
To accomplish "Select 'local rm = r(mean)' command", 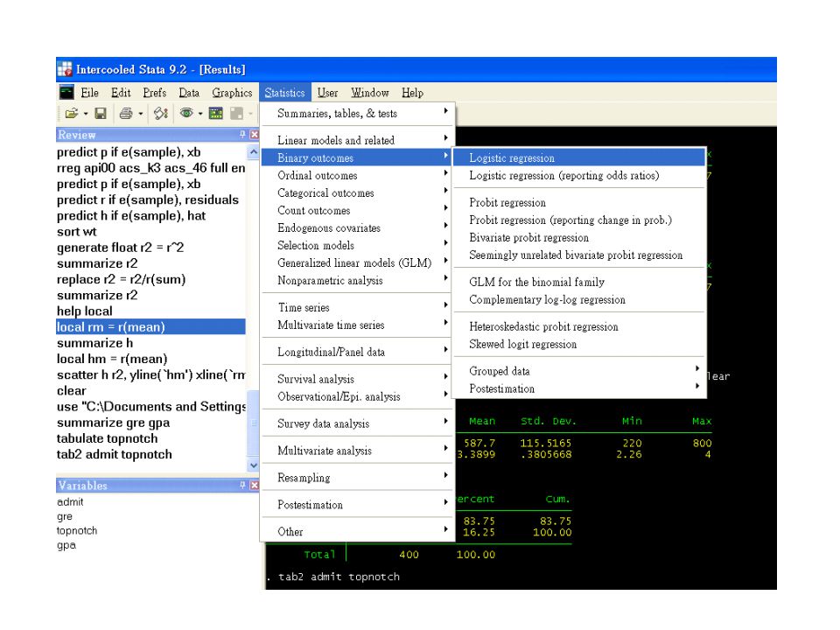I will point(150,326).
